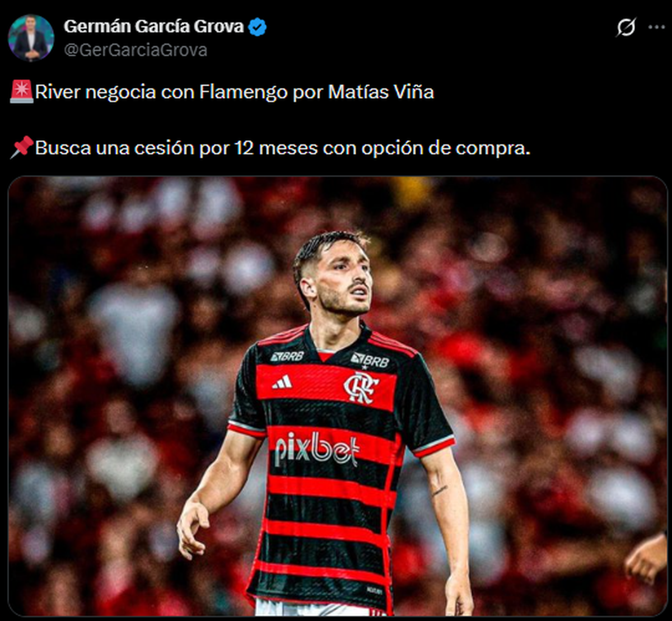
Task: Open Germán García Grova's profile avatar
Action: tap(31, 38)
